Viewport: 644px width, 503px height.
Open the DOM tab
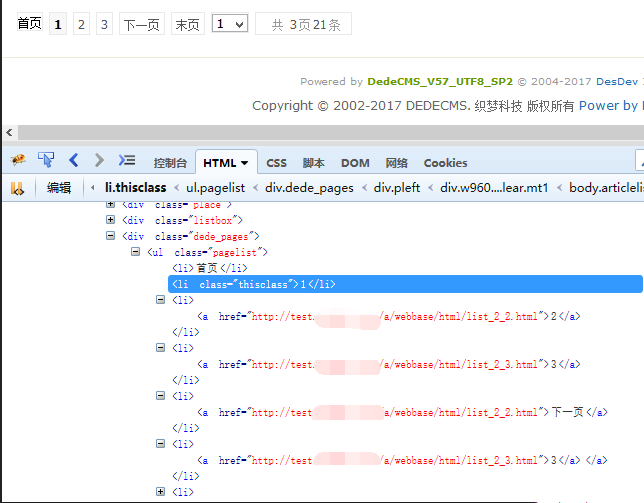click(355, 163)
